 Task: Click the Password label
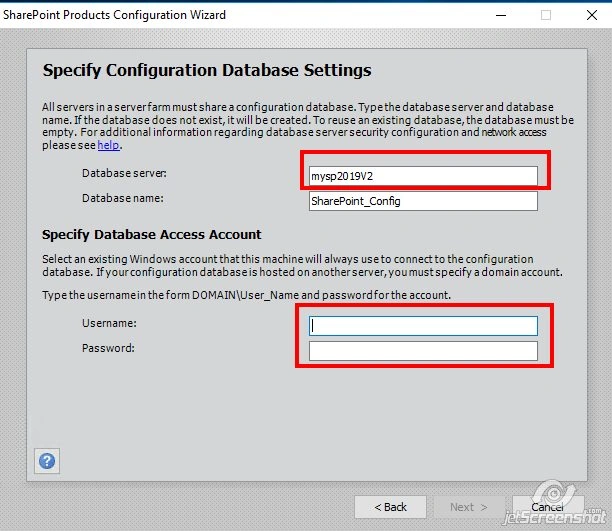pos(108,348)
